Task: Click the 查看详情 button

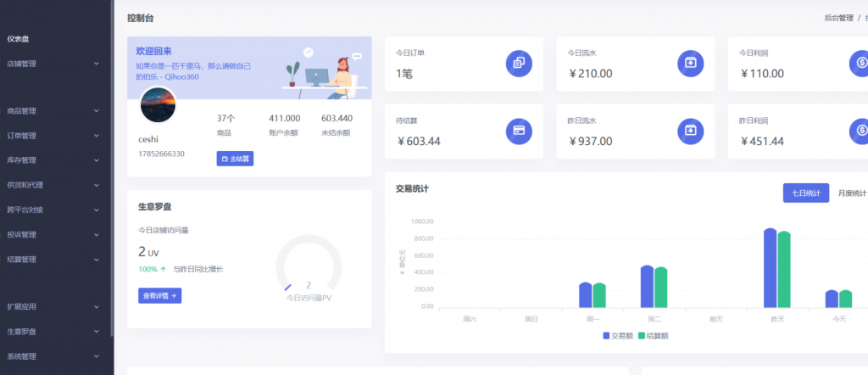Action: click(x=159, y=296)
